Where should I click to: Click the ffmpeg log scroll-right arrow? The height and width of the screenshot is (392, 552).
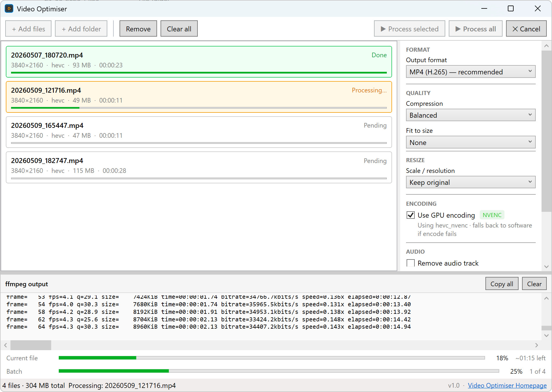coord(537,345)
